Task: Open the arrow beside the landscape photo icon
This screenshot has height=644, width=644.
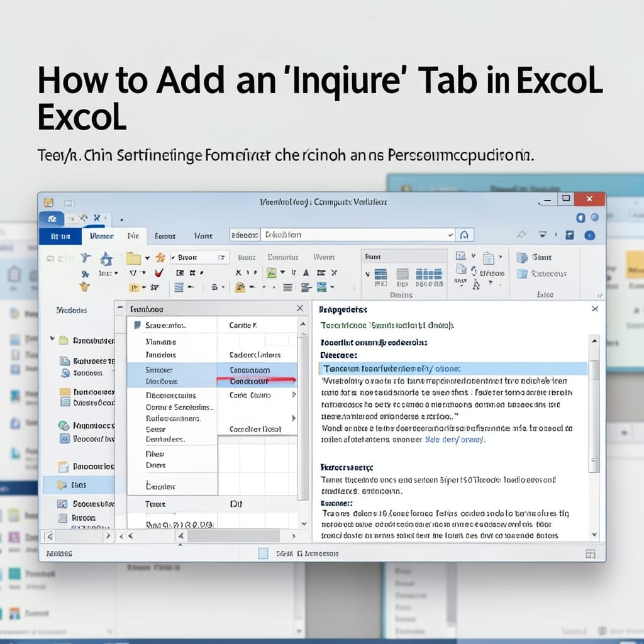Action: (x=332, y=287)
